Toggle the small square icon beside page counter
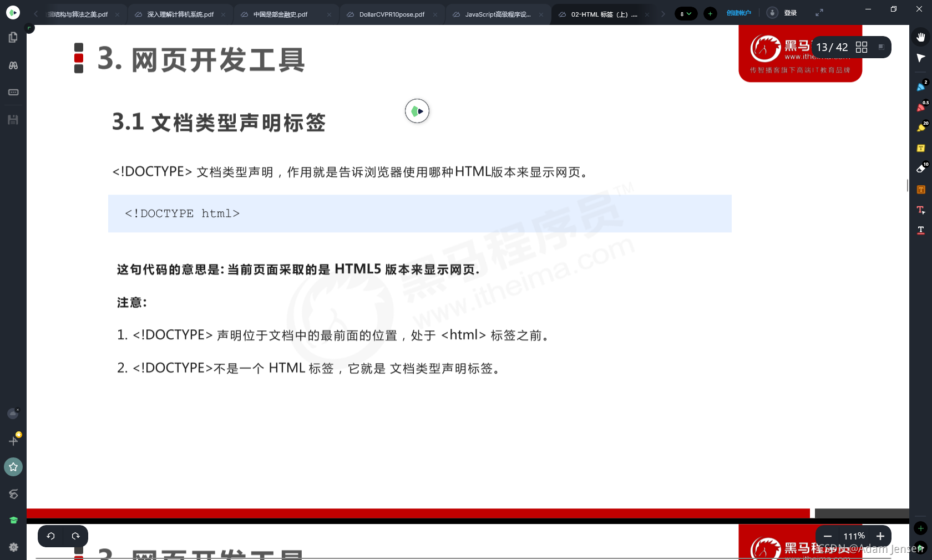 [x=881, y=47]
